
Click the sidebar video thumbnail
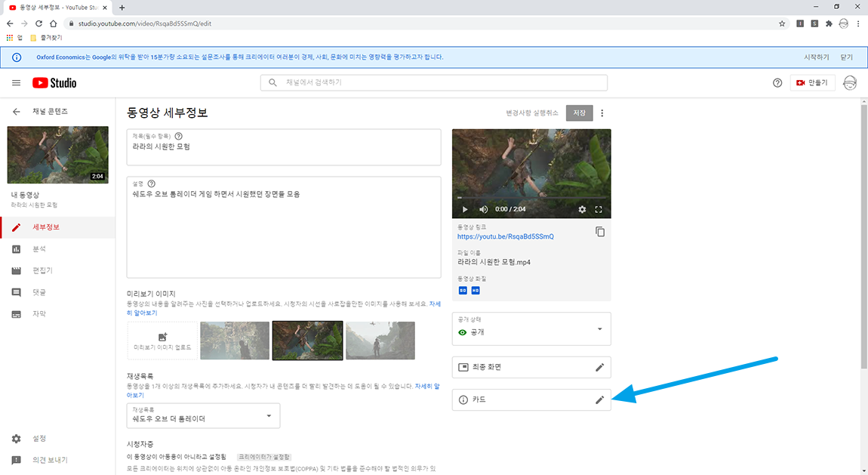pos(57,155)
